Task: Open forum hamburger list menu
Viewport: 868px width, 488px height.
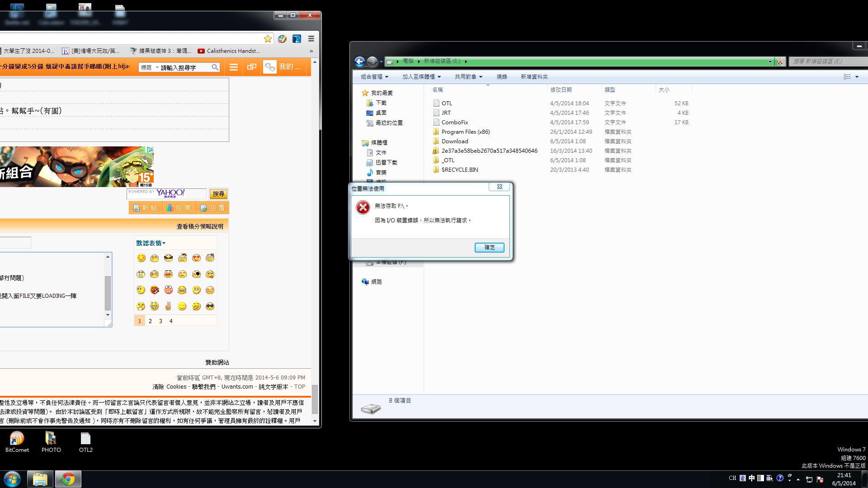Action: pyautogui.click(x=234, y=67)
